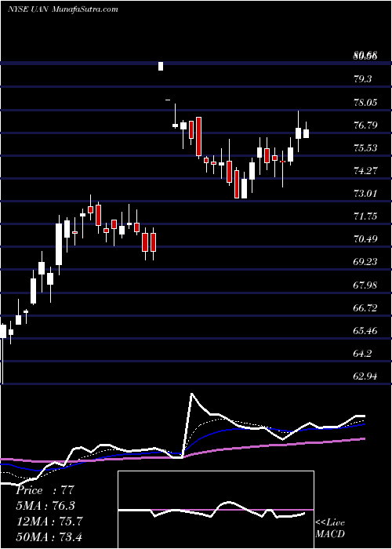Click the Price : 77 readout
The image size is (392, 549).
click(x=45, y=490)
